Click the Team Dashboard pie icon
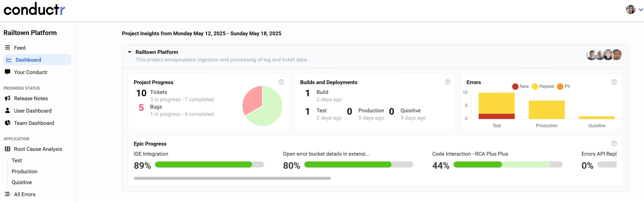644x202 pixels. [8, 123]
